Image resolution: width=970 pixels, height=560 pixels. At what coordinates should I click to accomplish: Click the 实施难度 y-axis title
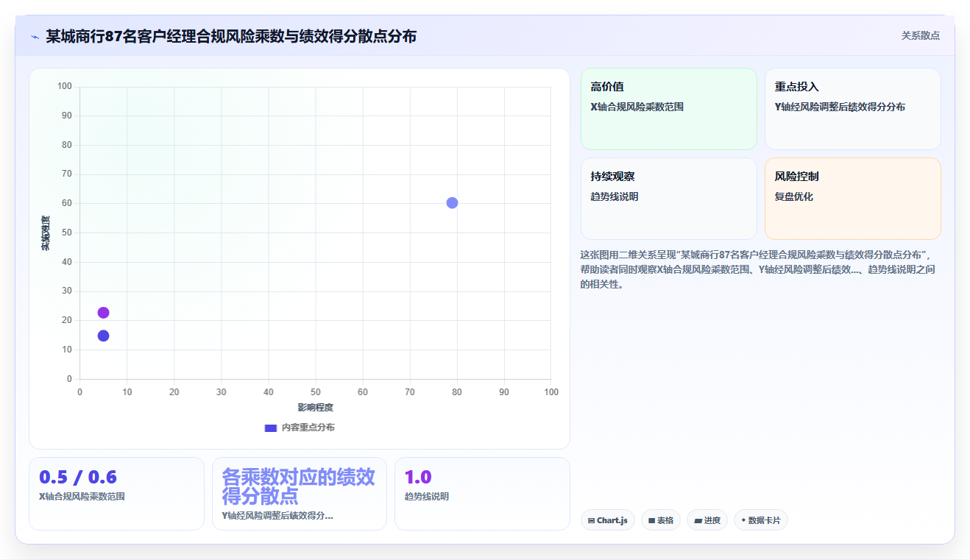point(46,233)
